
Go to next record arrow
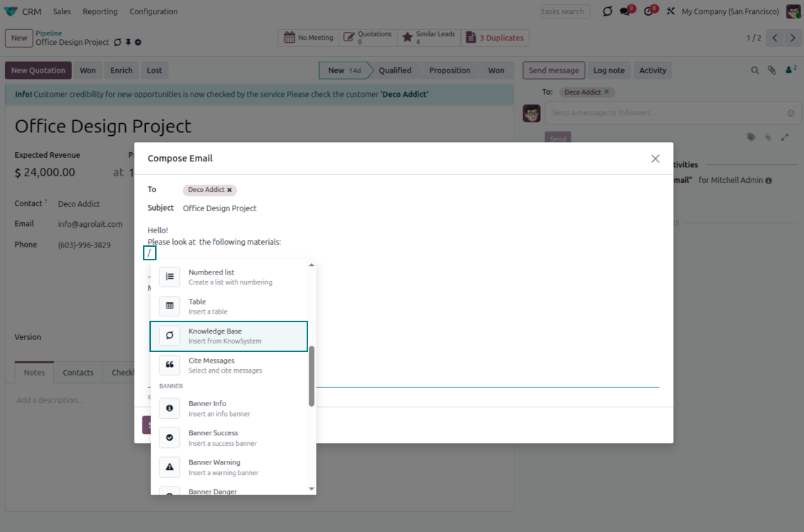pos(793,38)
